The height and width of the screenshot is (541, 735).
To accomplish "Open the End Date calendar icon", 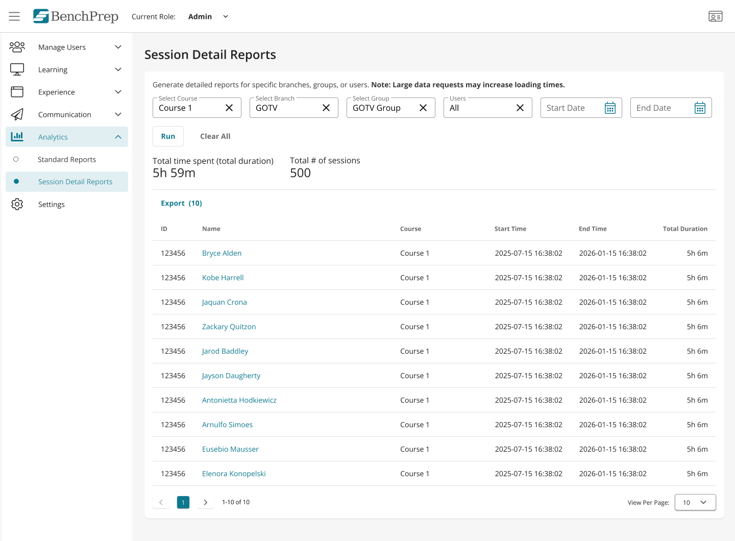I will point(700,108).
